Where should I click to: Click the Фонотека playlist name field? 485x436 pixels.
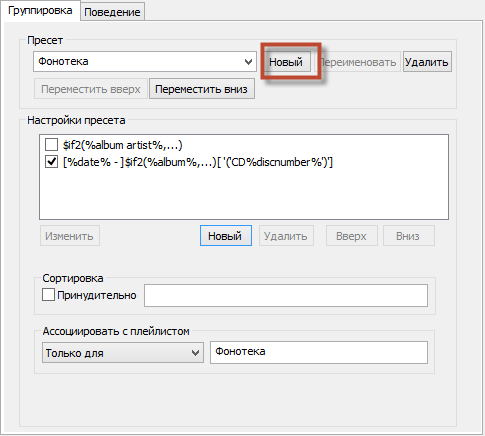pyautogui.click(x=319, y=352)
